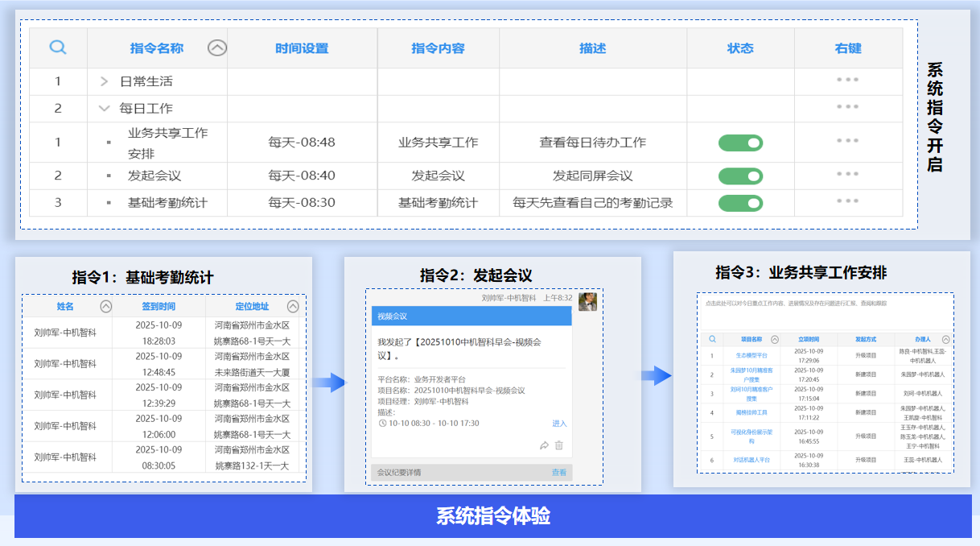This screenshot has width=980, height=546.
Task: Toggle off the 业务共享工作安排 command switch
Action: (740, 143)
